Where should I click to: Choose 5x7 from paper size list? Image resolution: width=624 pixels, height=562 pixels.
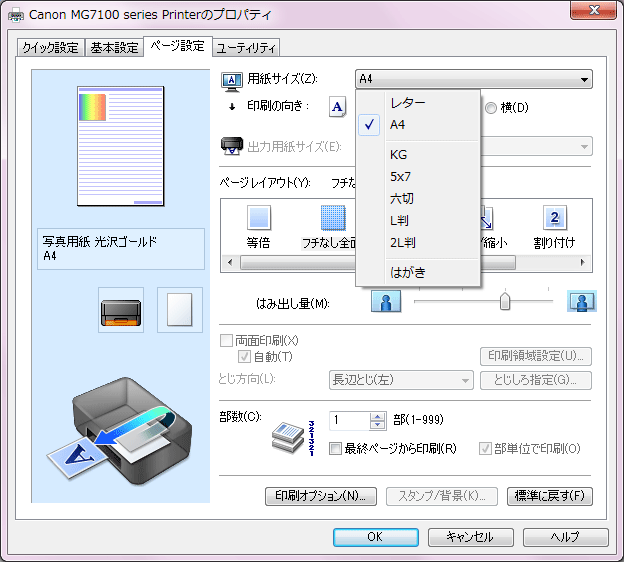[x=418, y=177]
